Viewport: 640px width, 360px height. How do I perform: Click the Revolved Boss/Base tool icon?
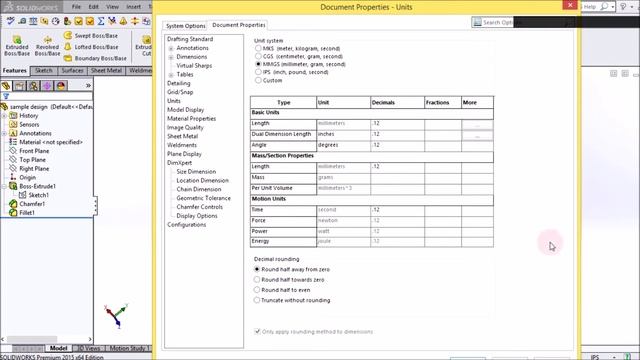click(x=47, y=40)
